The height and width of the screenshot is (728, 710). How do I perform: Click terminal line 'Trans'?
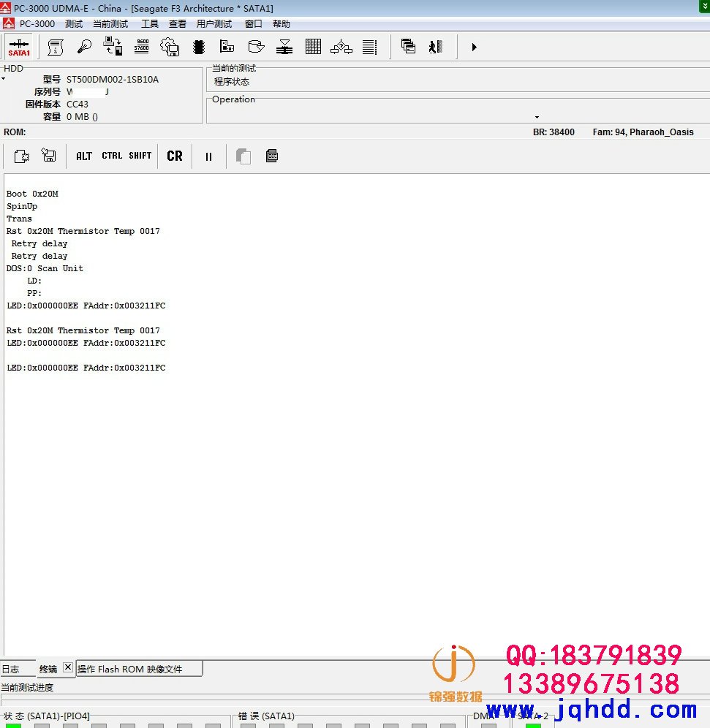coord(19,219)
